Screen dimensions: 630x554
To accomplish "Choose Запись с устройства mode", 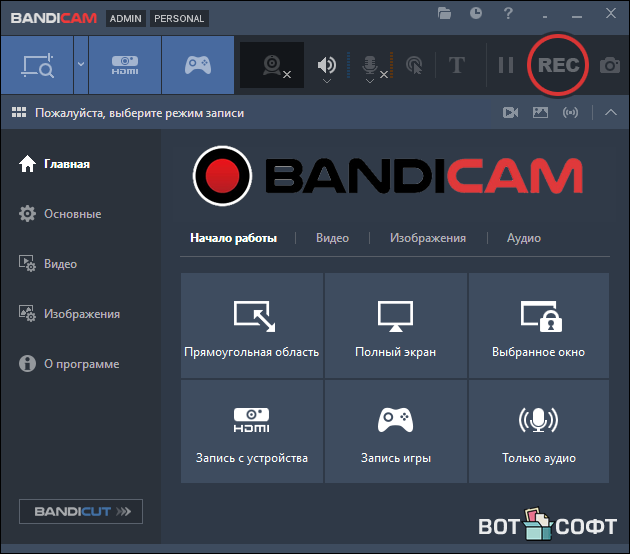I will click(252, 432).
